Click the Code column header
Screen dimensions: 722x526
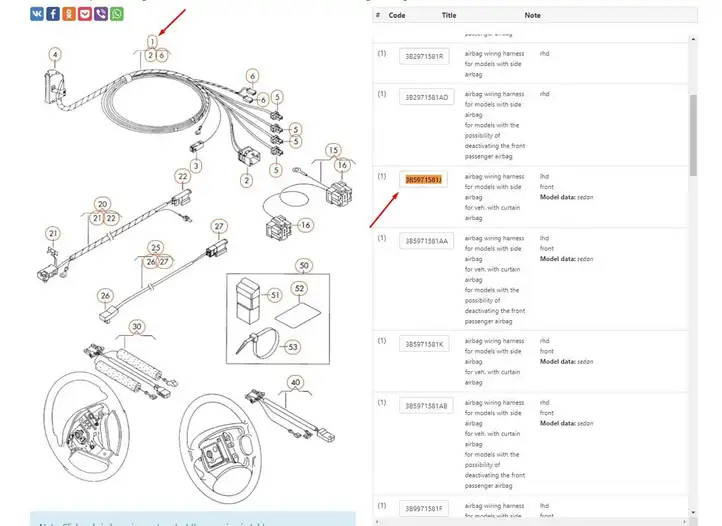click(397, 16)
